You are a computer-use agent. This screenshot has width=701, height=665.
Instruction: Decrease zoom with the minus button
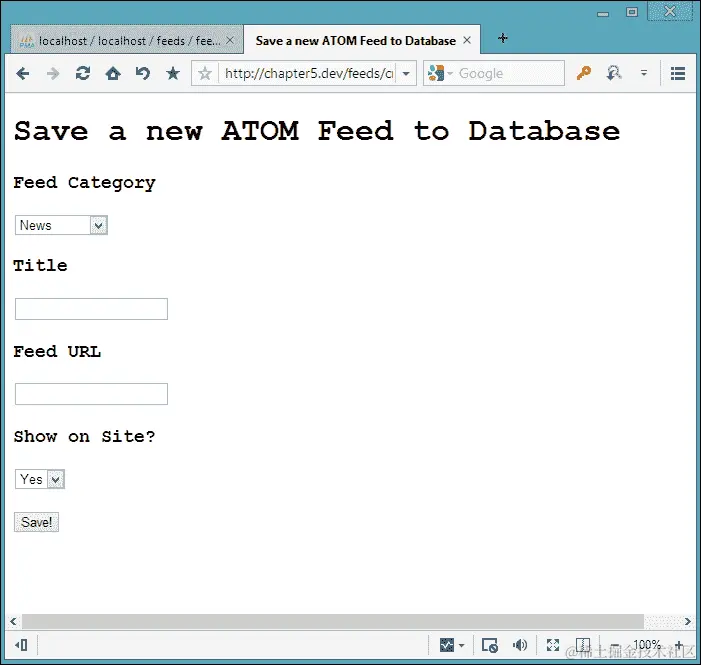coord(615,645)
